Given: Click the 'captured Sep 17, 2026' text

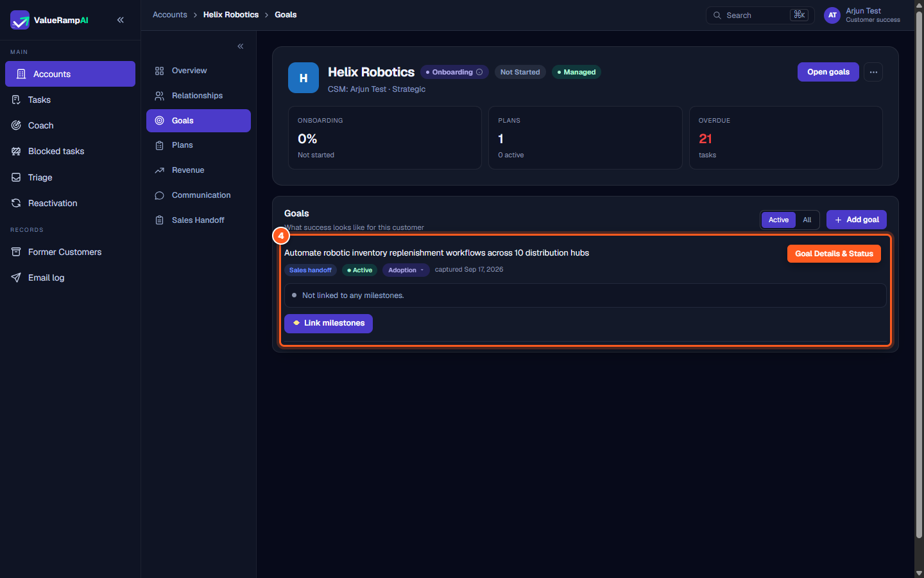Looking at the screenshot, I should 469,270.
